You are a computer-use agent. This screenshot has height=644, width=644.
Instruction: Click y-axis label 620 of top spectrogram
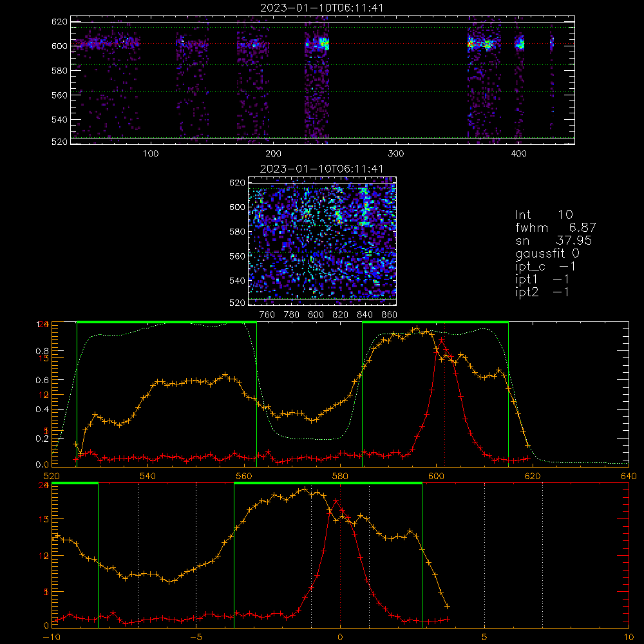59,22
